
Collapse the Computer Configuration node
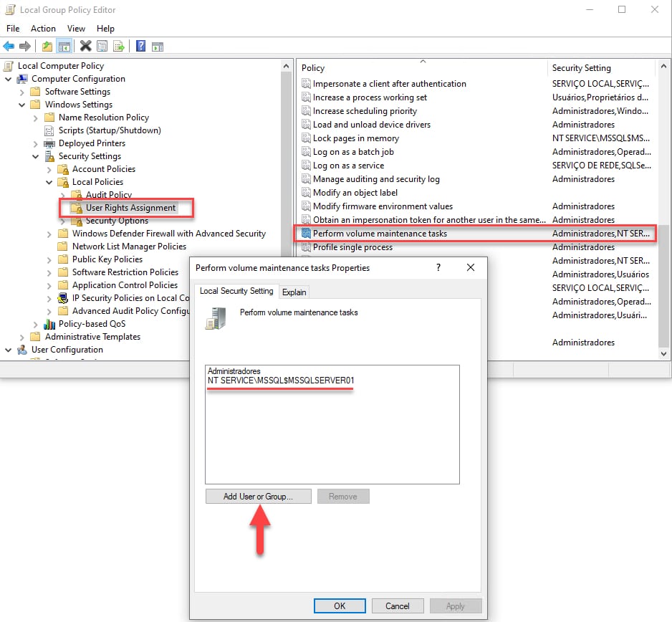[x=8, y=79]
